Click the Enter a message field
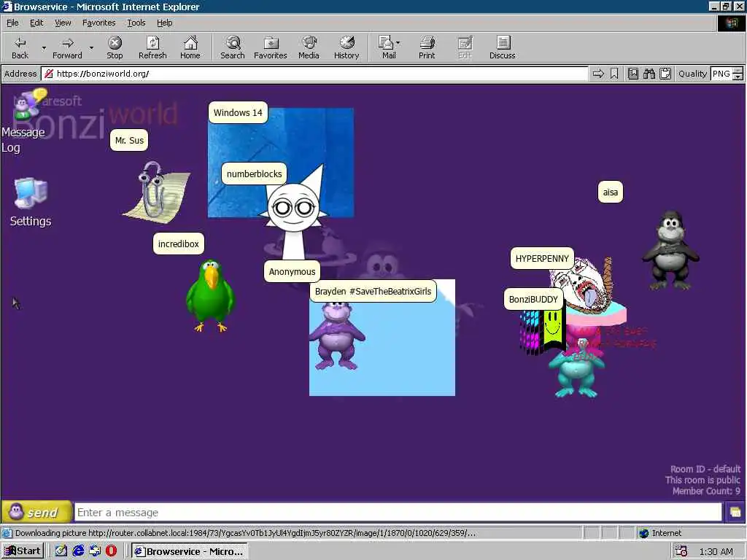This screenshot has width=747, height=560. pyautogui.click(x=398, y=513)
